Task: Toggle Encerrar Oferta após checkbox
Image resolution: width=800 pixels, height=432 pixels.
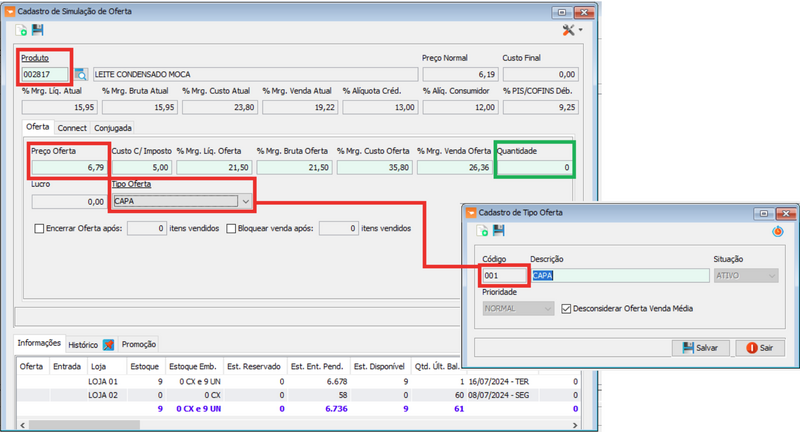Action: [x=39, y=228]
